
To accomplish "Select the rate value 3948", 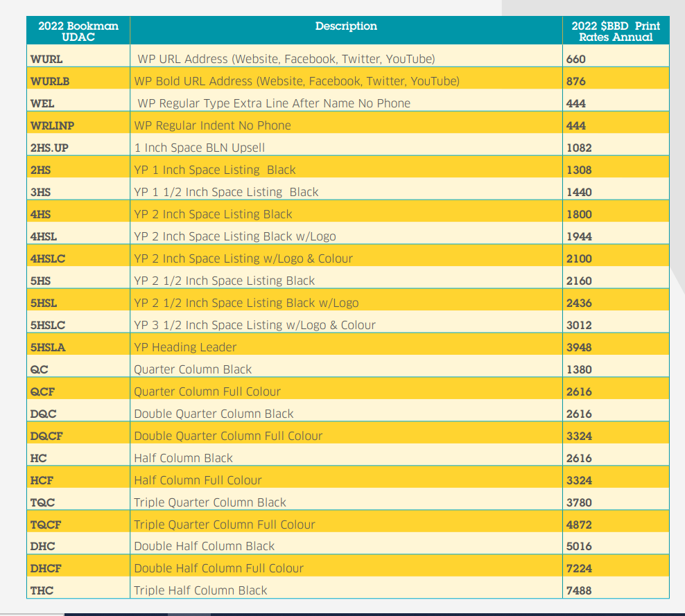I will (579, 348).
